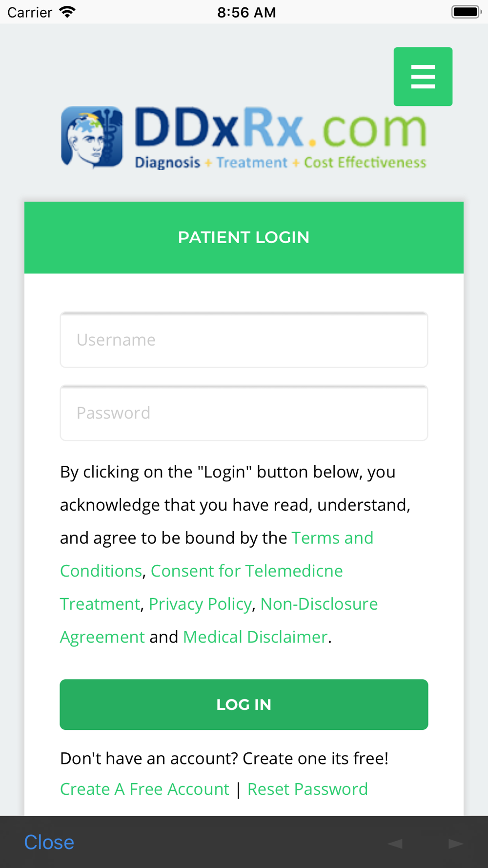
Task: Focus the Password input field
Action: point(244,413)
